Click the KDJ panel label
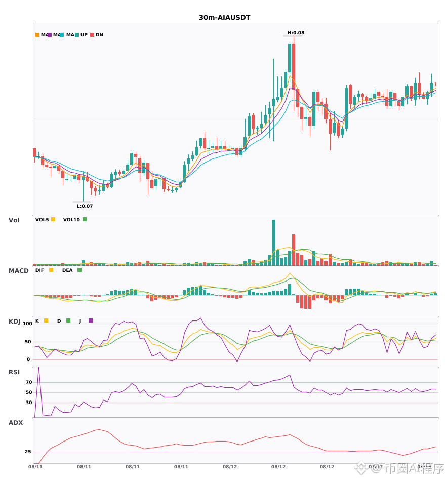 [14, 322]
